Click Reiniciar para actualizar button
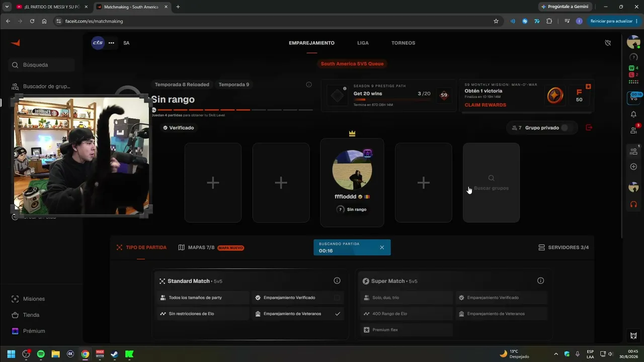 614,21
